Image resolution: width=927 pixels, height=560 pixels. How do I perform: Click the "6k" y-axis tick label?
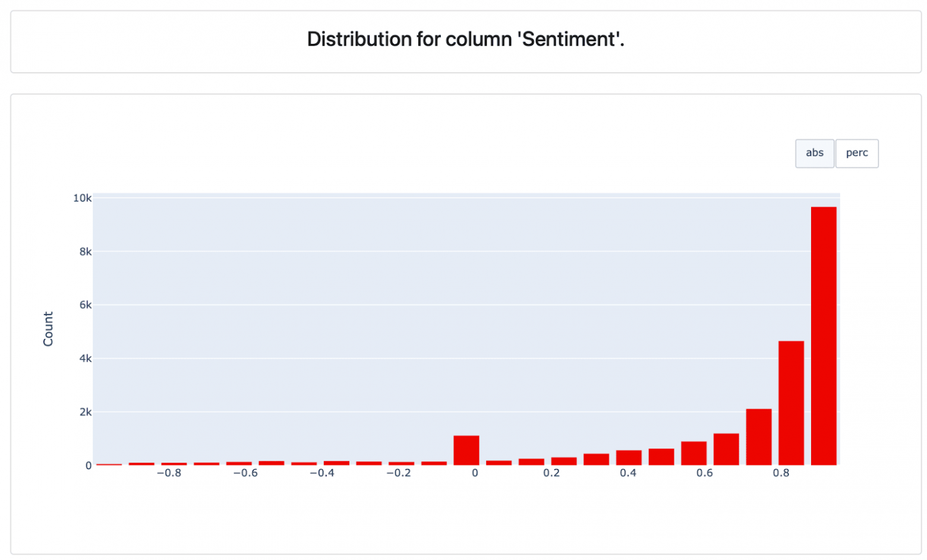[x=86, y=305]
